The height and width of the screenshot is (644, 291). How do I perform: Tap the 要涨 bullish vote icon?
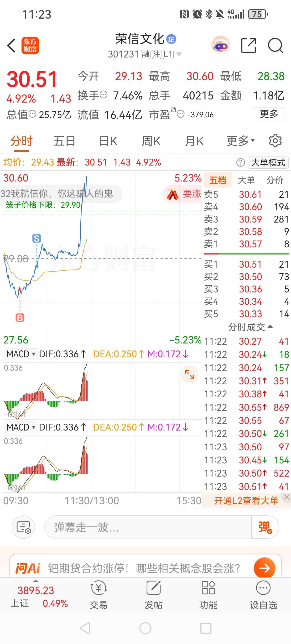(x=182, y=194)
